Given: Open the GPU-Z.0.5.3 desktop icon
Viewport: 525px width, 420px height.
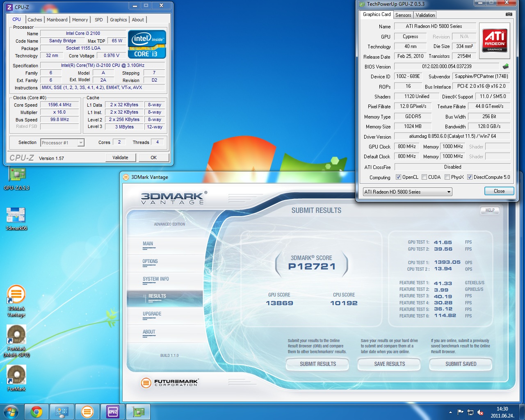Looking at the screenshot, I should [17, 178].
